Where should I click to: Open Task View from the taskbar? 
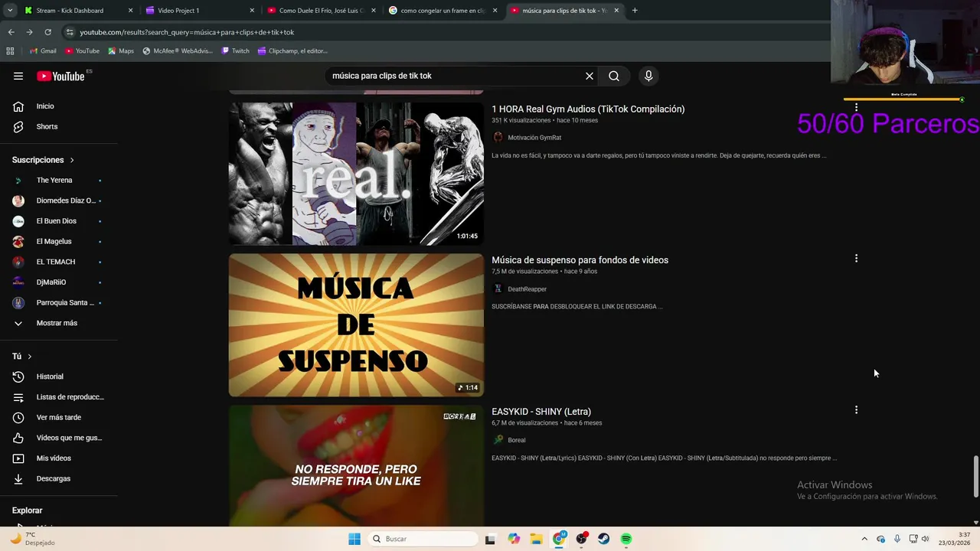click(490, 539)
